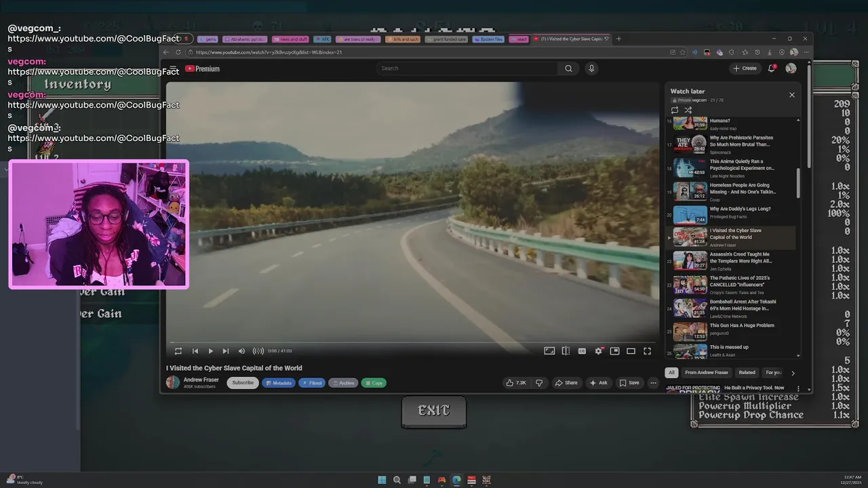
Task: Toggle stable volume audio icon
Action: [x=258, y=351]
